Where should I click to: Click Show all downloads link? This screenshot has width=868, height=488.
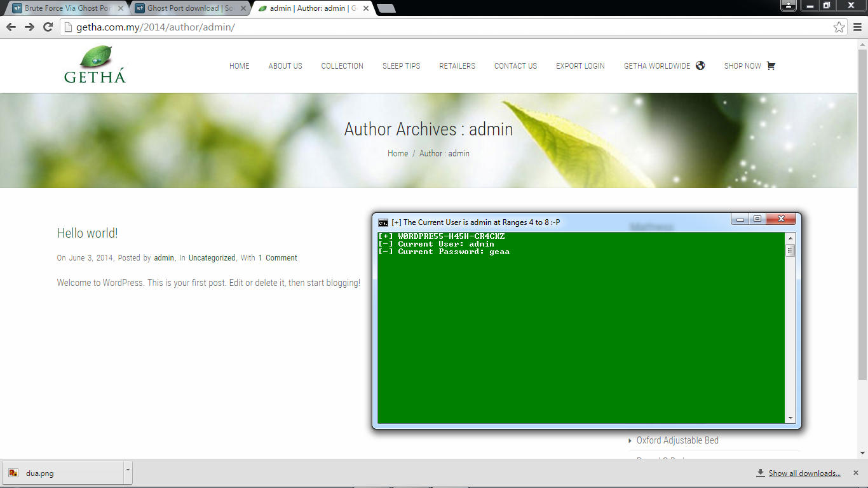[x=804, y=473]
